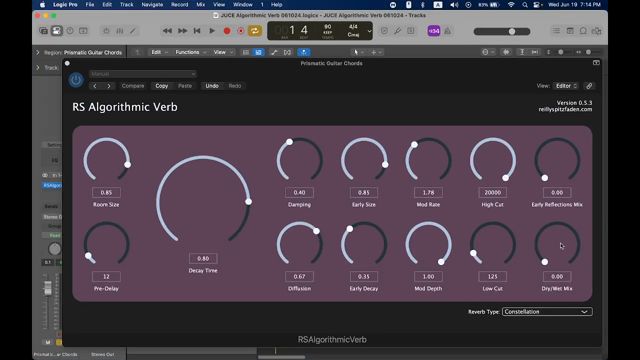Open the Apple menu
Viewport: 640px width, 360px height.
42,5
